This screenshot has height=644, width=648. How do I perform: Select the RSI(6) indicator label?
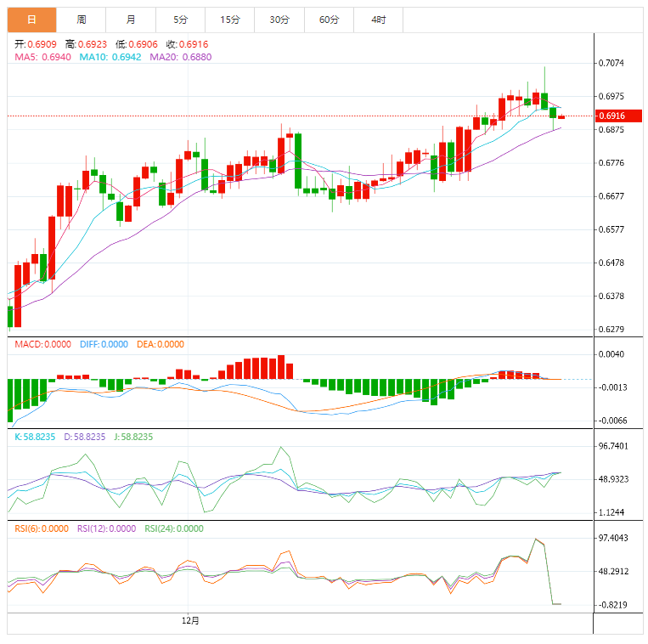42,528
